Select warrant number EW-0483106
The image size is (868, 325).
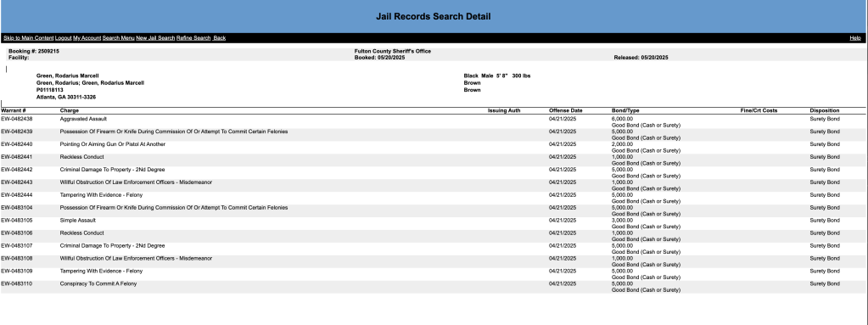17,233
